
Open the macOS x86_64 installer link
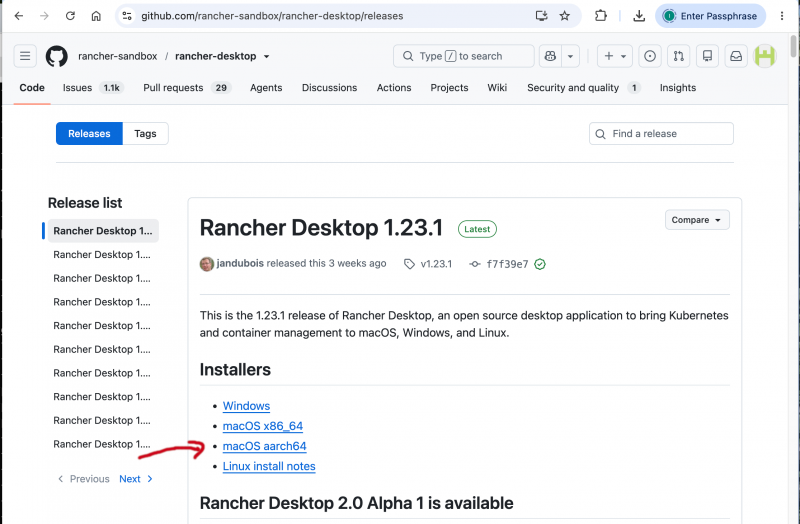pos(263,426)
